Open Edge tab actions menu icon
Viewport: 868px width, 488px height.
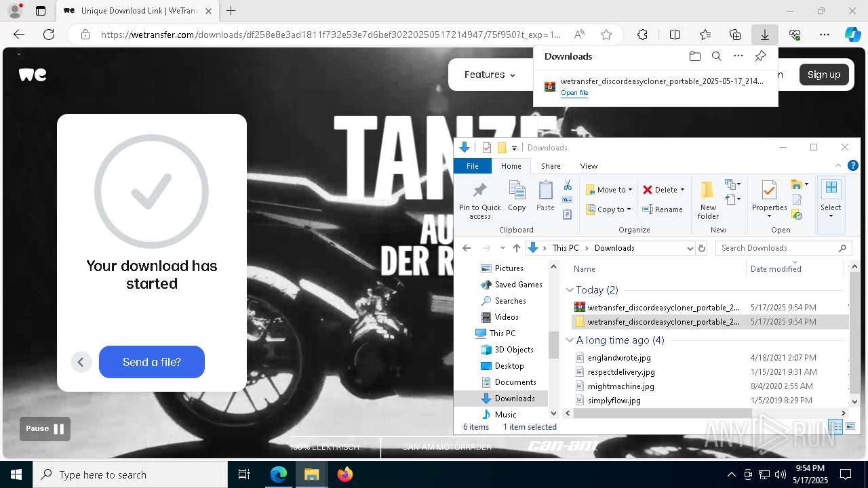41,11
